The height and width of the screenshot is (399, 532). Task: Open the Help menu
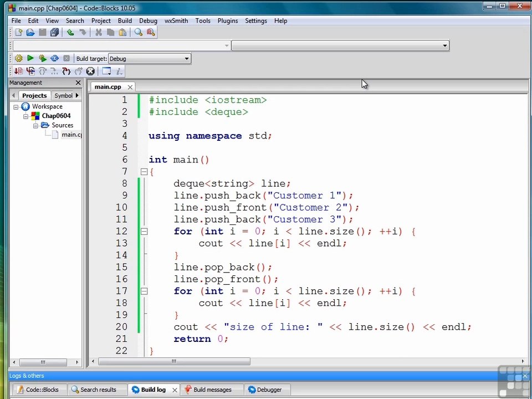[280, 21]
